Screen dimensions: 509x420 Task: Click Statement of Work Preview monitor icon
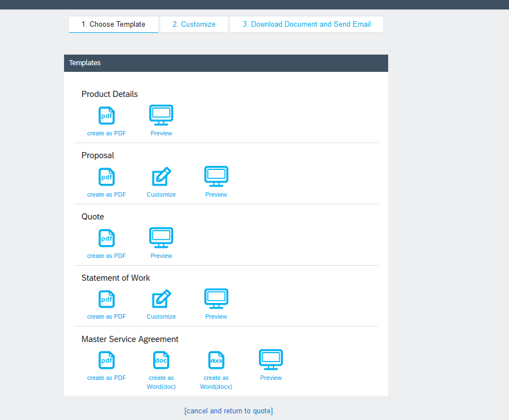216,299
